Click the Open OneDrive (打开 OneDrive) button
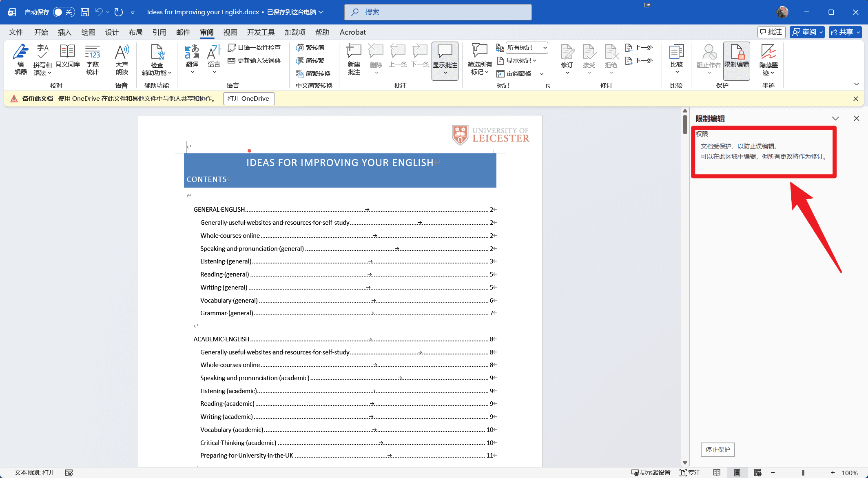 tap(248, 99)
